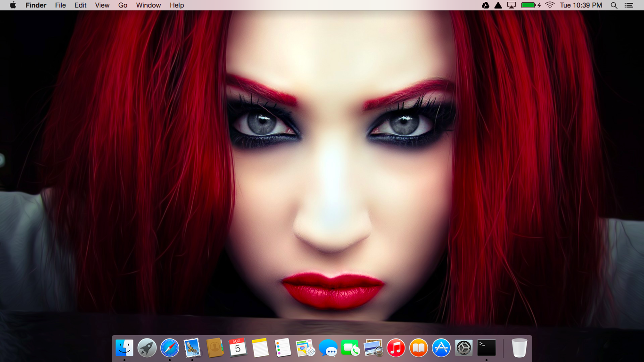Open Calendar icon showing AUG 5

tap(238, 348)
